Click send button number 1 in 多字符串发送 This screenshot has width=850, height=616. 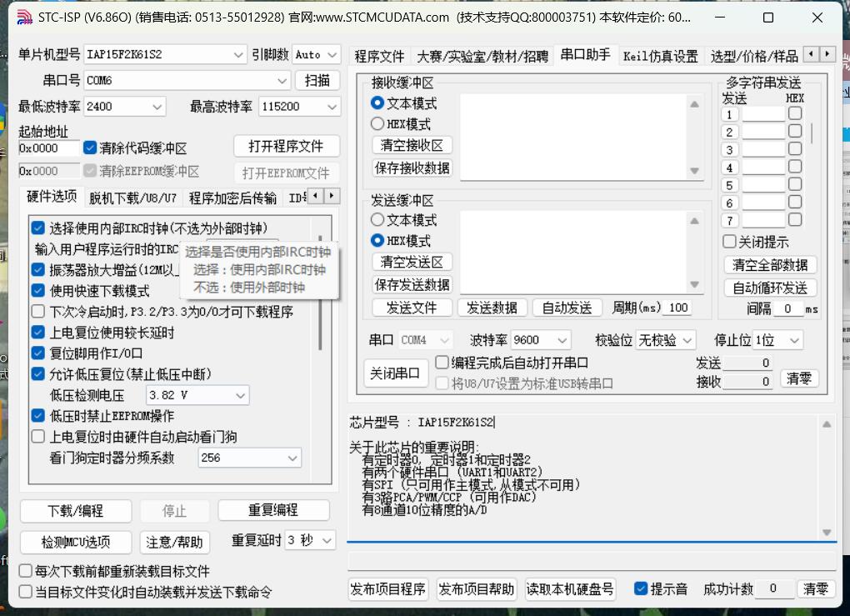(730, 114)
